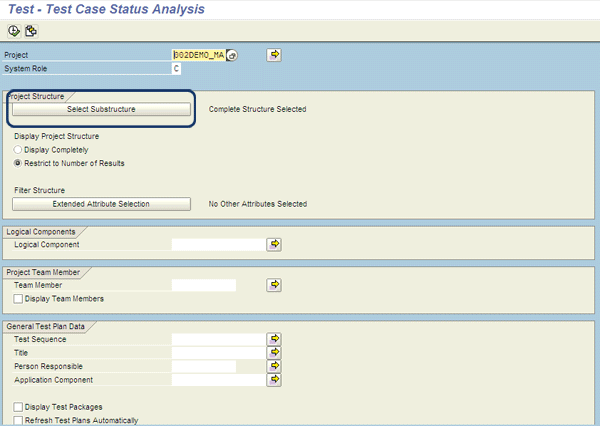Viewport: 600px width, 426px height.
Task: Select the Display Completely radio button
Action: click(19, 150)
